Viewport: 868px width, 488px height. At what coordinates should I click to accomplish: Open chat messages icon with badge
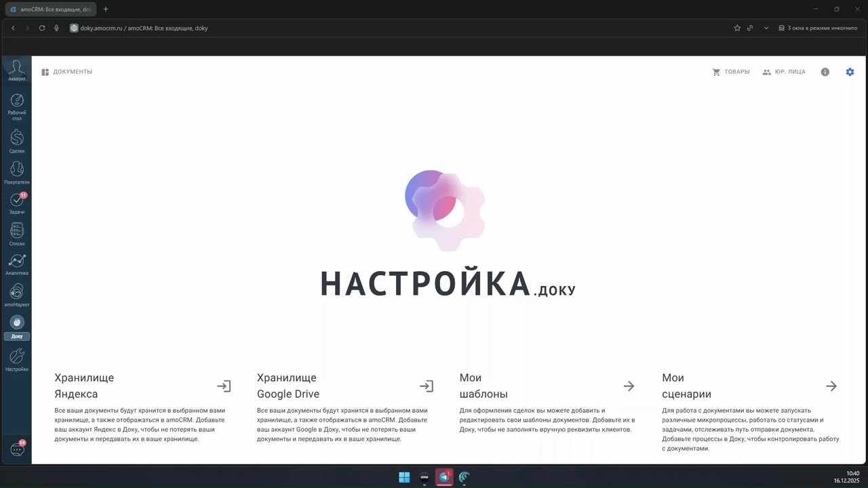click(x=17, y=449)
